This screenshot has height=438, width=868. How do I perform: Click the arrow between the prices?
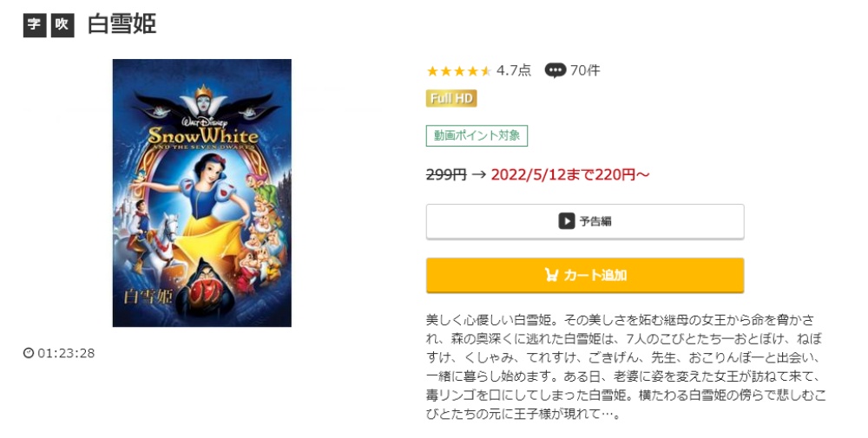coord(479,174)
